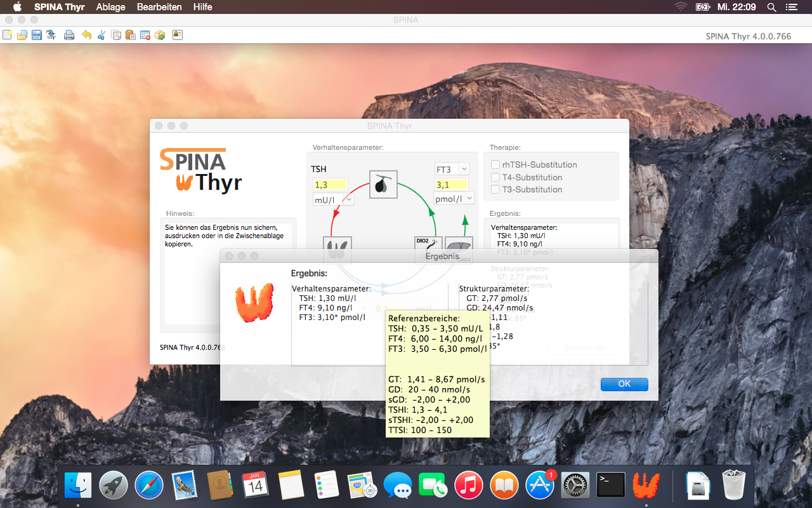812x508 pixels.
Task: Click the tooltip line "TSHI: 1,3 – 4,1"
Action: [x=417, y=410]
